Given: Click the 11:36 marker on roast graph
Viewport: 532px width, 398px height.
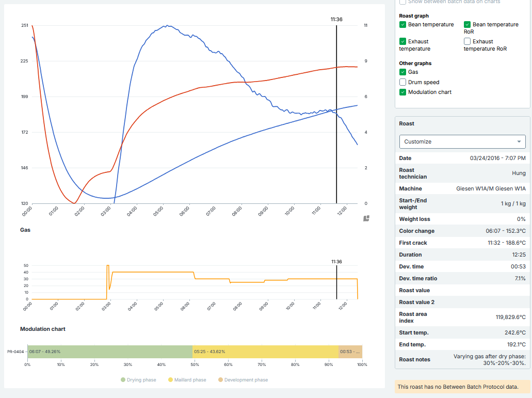Looking at the screenshot, I should coord(336,20).
